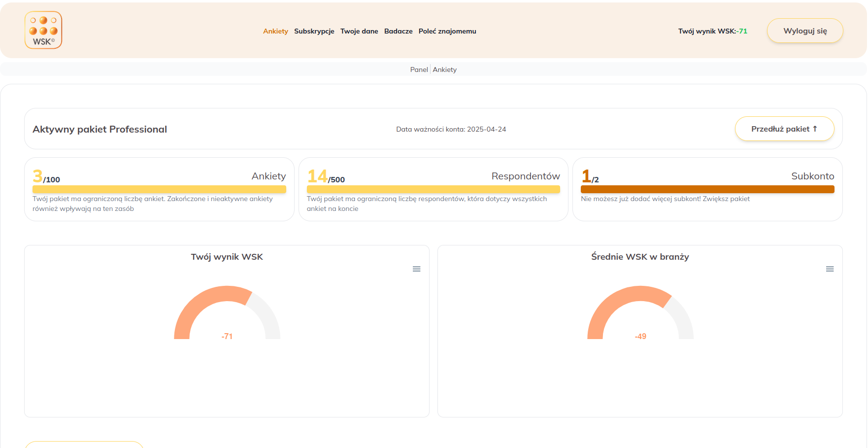Open the Twoje dane page

click(x=359, y=31)
